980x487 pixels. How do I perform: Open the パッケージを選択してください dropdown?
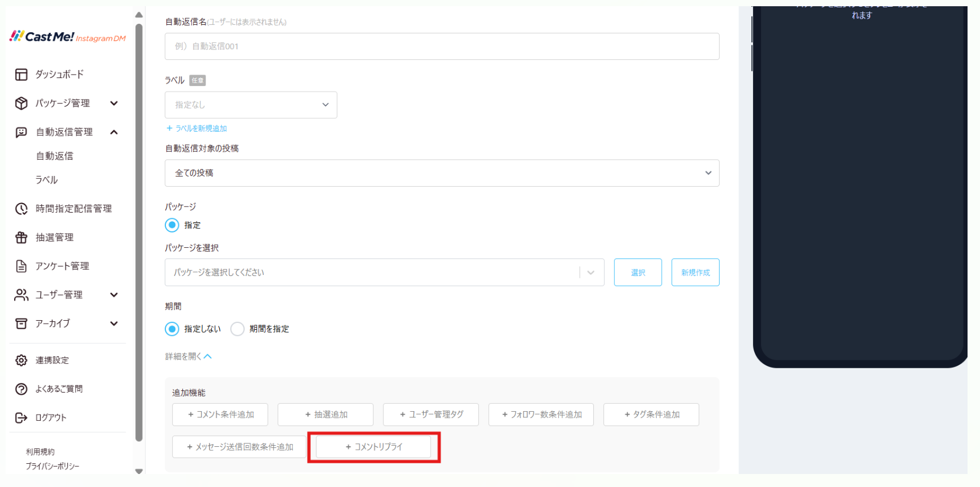[384, 273]
